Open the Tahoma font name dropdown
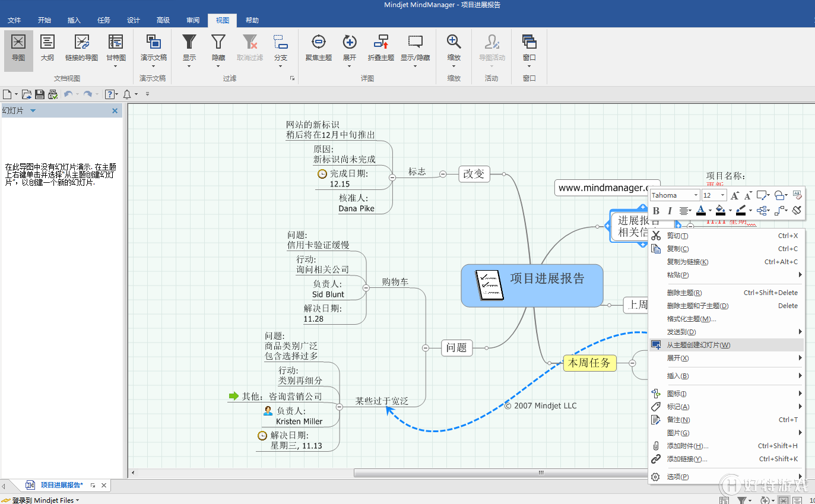The image size is (815, 504). point(696,195)
